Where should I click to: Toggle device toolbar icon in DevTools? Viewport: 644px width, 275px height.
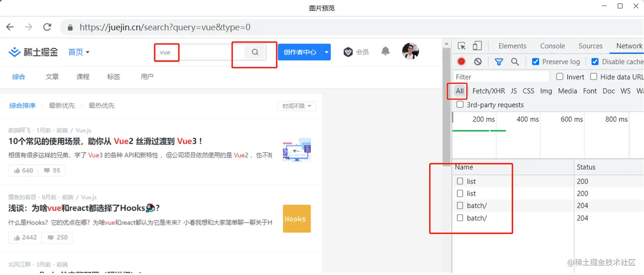point(477,46)
